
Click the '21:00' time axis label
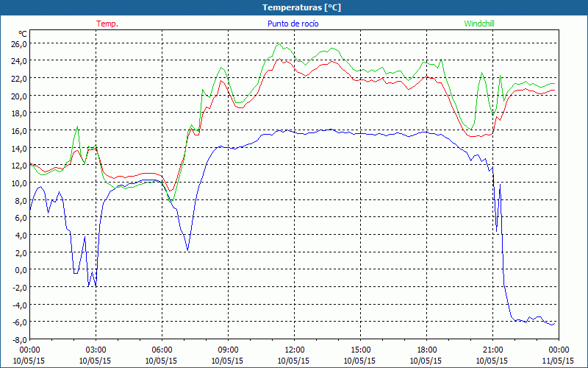click(x=492, y=350)
